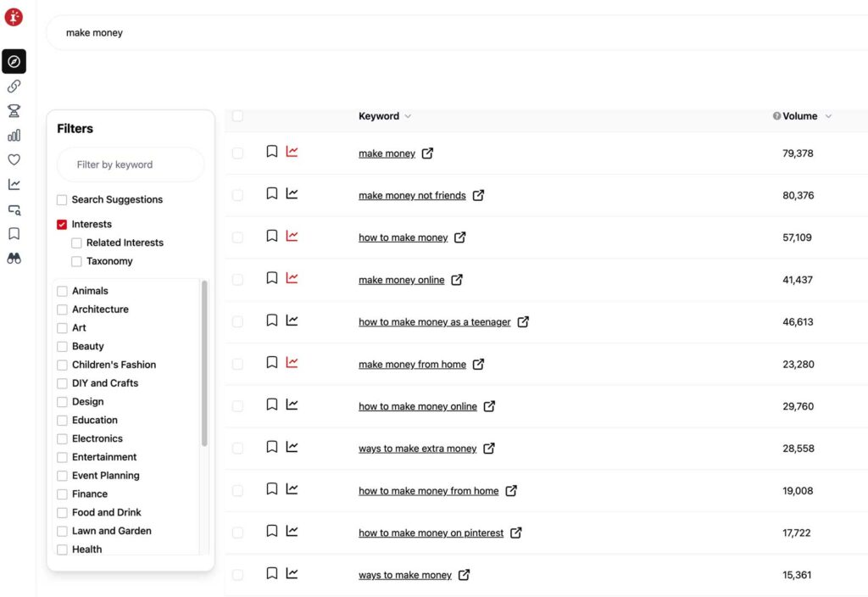Viewport: 868px width, 597px height.
Task: Open 'how to make money as a teenager' link
Action: (435, 321)
